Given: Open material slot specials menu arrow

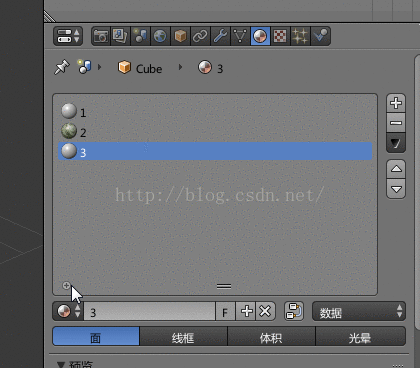Looking at the screenshot, I should (x=396, y=143).
